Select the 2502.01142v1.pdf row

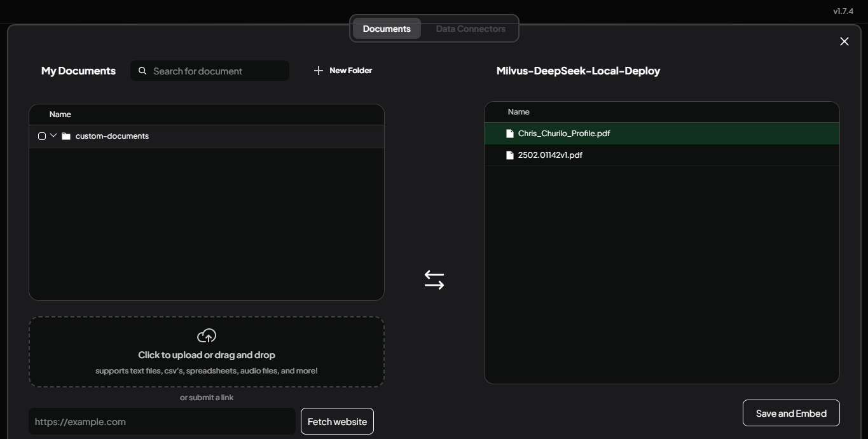pyautogui.click(x=661, y=155)
